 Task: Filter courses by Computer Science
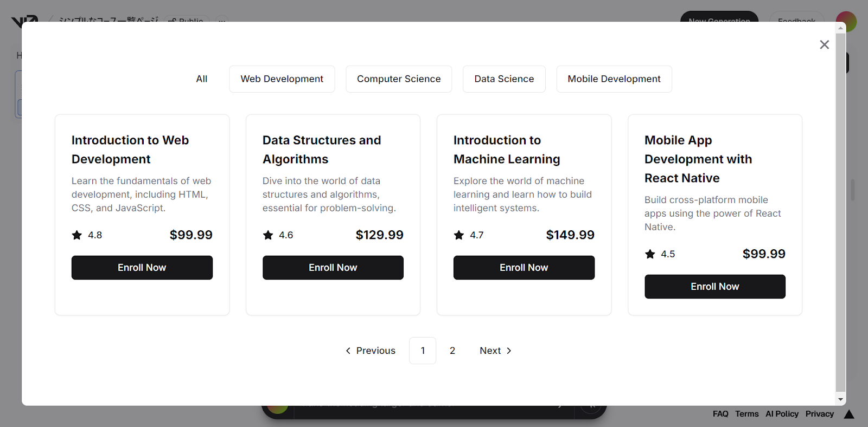pos(399,79)
